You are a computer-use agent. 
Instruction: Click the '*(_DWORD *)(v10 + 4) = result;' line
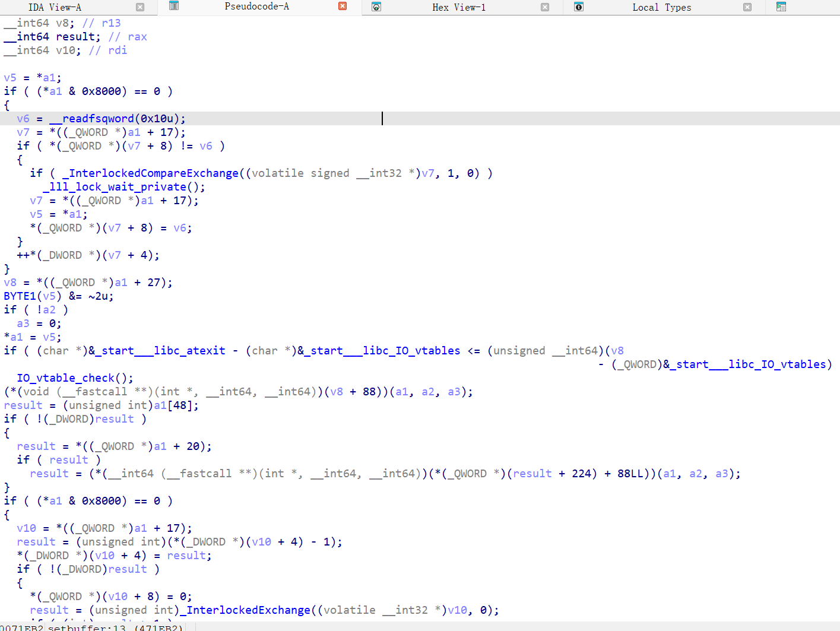(x=115, y=556)
